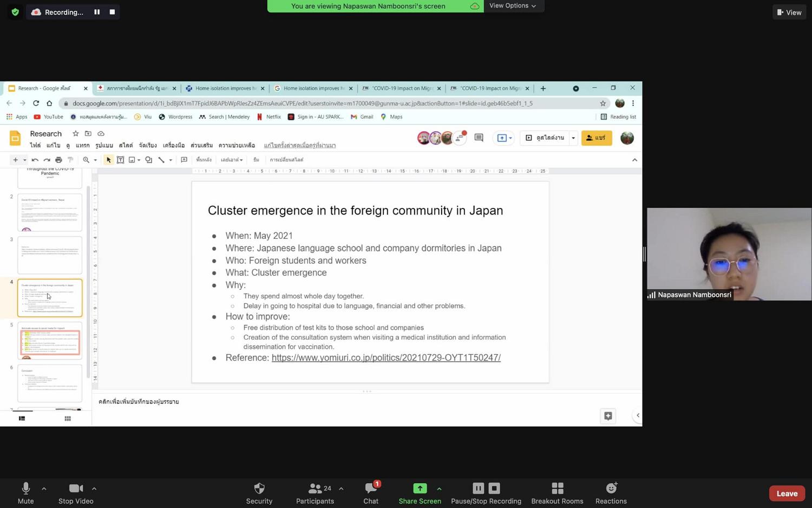
Task: Switch to the first Home isolation browser tab
Action: tap(225, 88)
